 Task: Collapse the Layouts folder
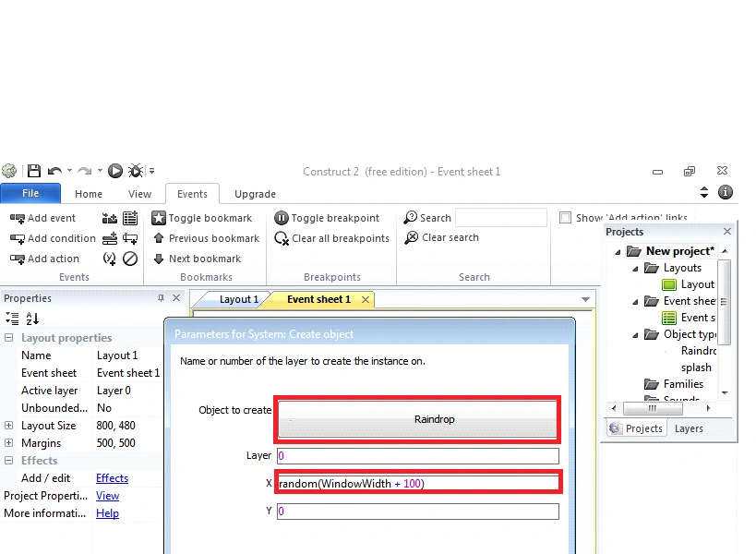[x=635, y=269]
